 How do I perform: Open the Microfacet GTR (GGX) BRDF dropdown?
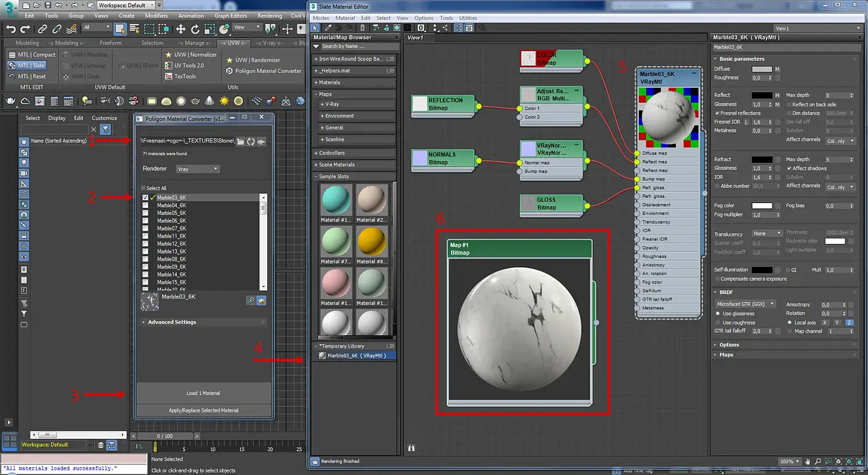point(745,304)
